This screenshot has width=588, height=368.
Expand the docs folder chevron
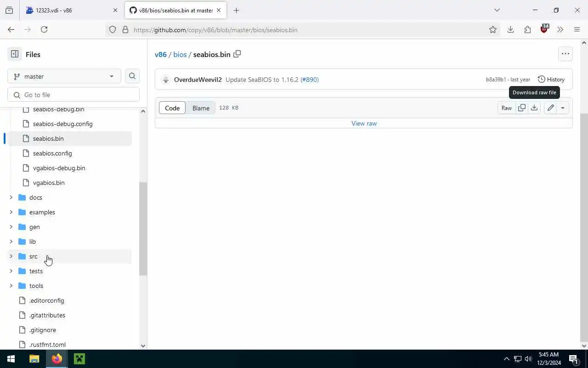[11, 197]
